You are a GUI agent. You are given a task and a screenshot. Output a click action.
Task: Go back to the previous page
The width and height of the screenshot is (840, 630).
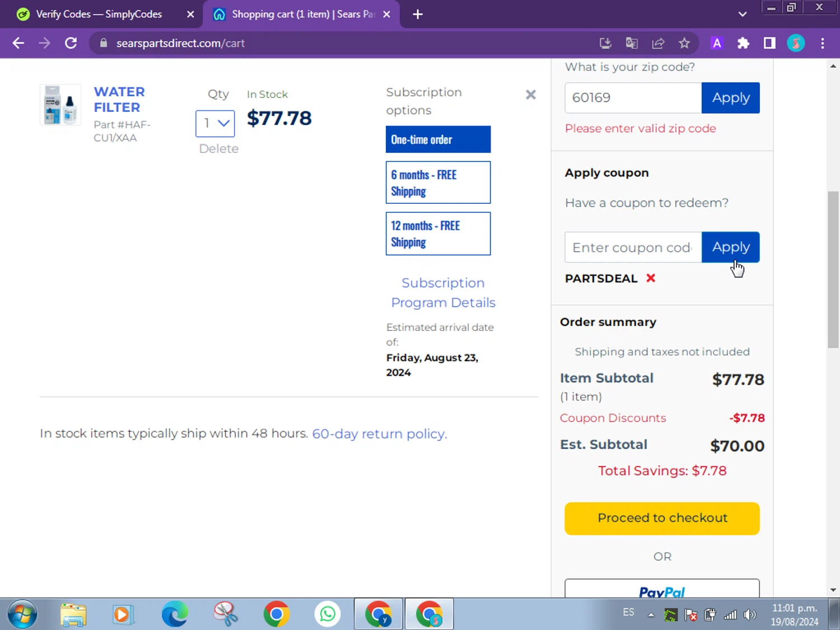click(x=18, y=43)
